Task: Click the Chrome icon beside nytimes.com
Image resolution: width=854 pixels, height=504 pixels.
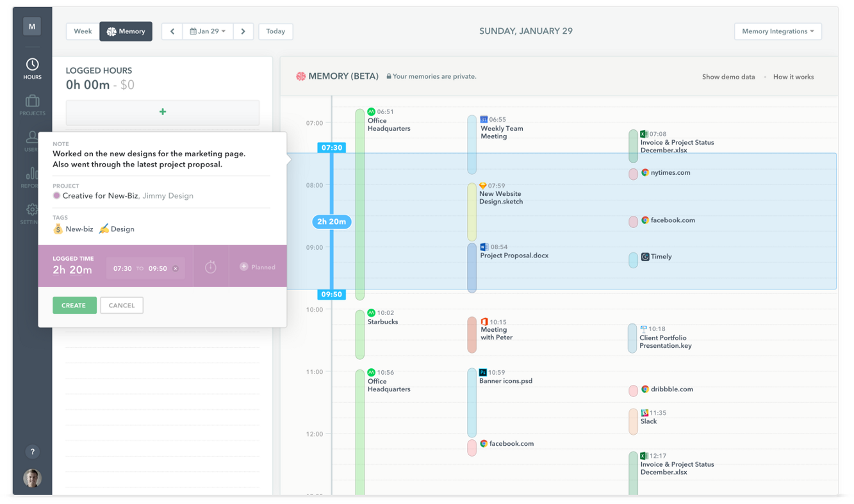Action: point(645,173)
